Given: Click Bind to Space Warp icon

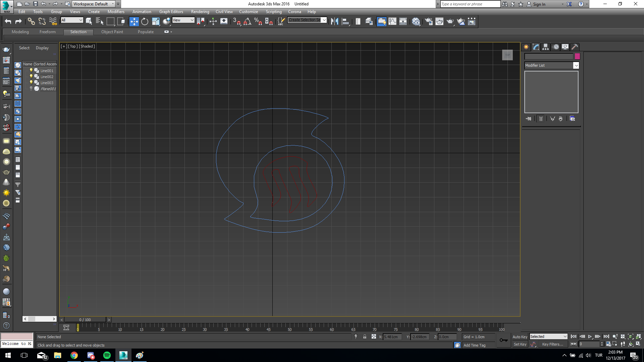Looking at the screenshot, I should [53, 21].
